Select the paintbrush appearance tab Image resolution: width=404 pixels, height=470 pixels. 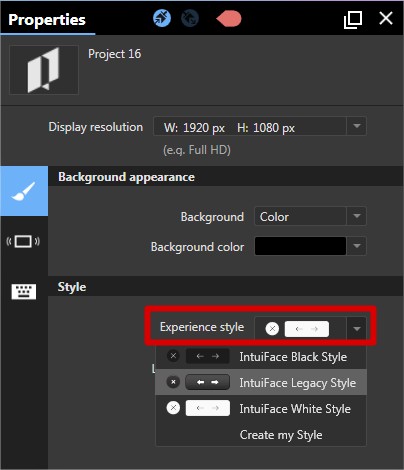pos(24,191)
